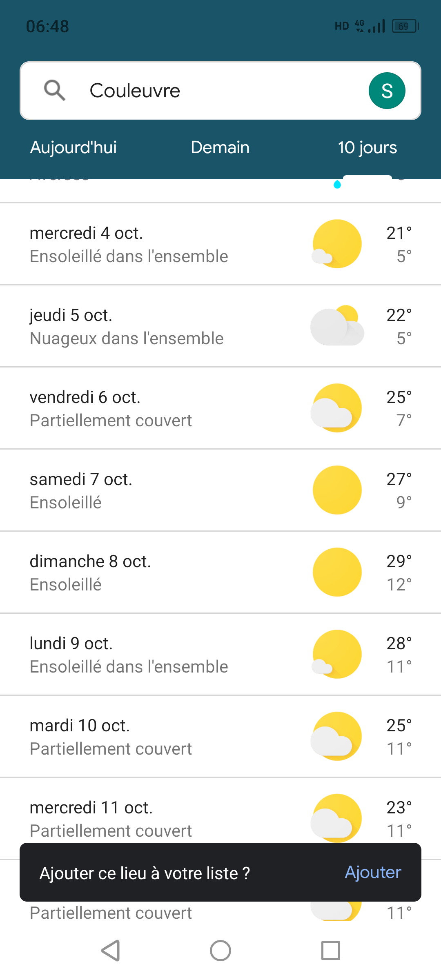Tap the sunny icon for samedi 7 oct.

337,490
